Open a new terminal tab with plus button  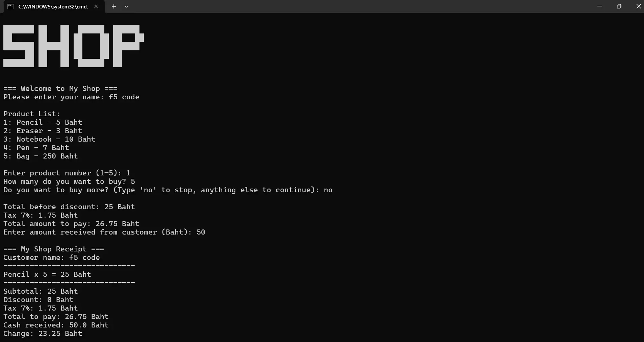113,6
